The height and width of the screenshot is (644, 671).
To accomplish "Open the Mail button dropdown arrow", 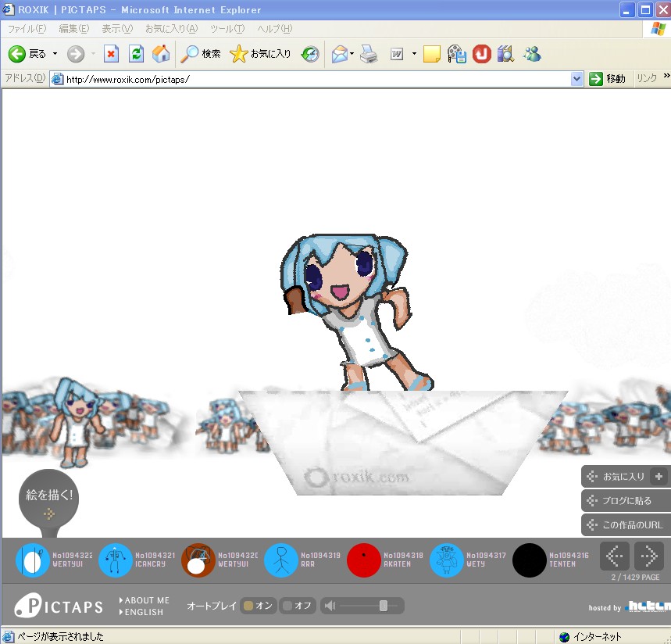I will coord(352,54).
